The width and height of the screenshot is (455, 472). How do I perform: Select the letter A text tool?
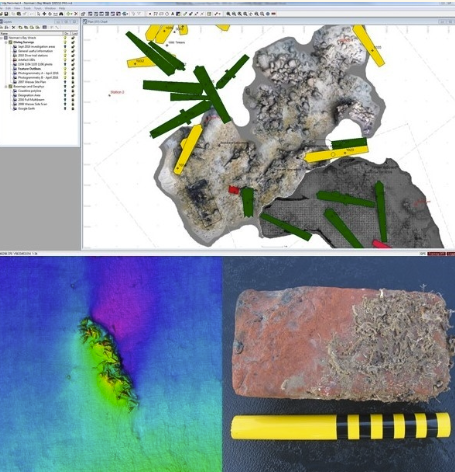173,14
